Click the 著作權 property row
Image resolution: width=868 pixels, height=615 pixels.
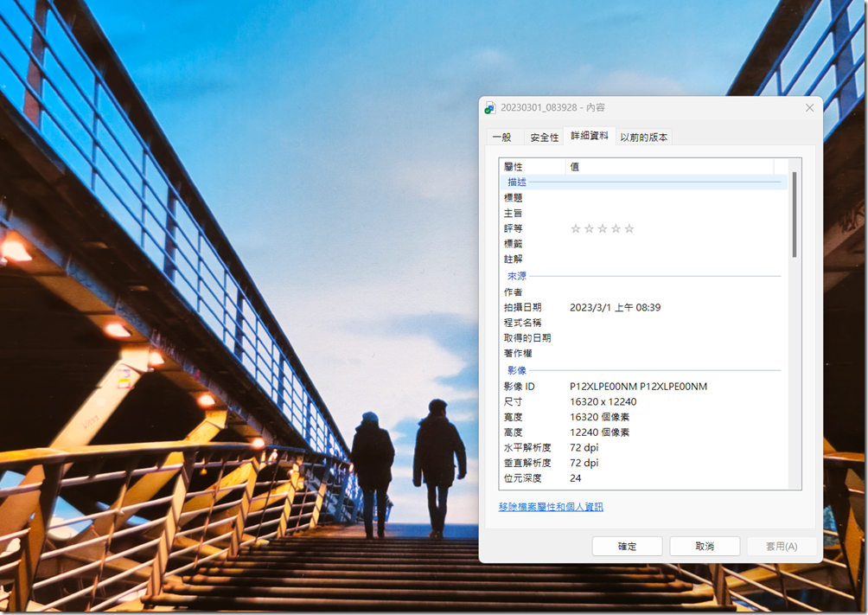tap(643, 353)
